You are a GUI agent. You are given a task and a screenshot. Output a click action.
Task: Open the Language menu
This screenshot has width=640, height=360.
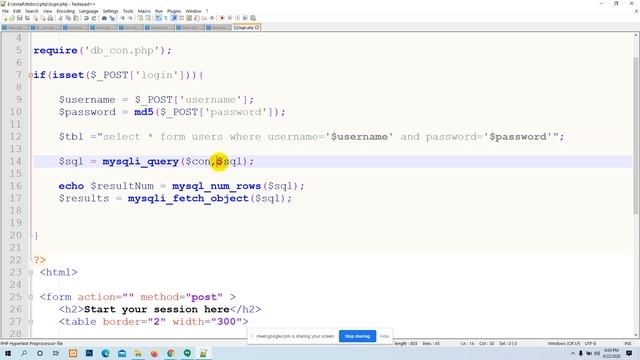(89, 11)
